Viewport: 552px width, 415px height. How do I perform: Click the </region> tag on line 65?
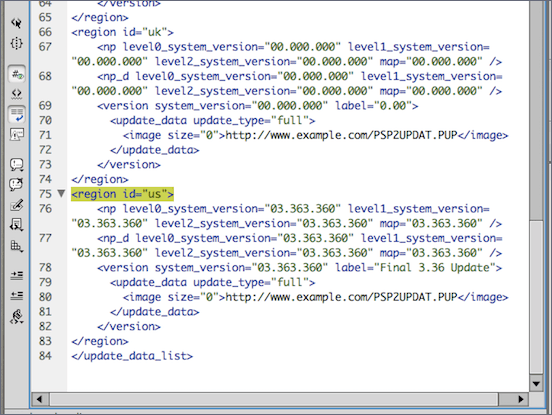pos(100,18)
